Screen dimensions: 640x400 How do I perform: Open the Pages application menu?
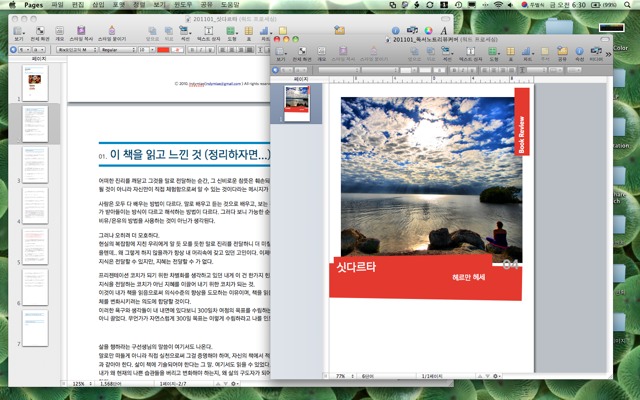(x=33, y=5)
